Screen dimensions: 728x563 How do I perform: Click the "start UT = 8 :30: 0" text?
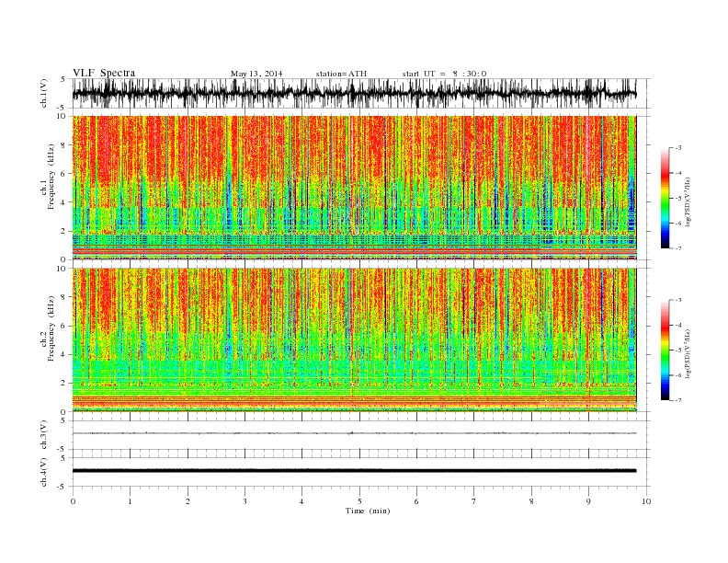pos(444,74)
